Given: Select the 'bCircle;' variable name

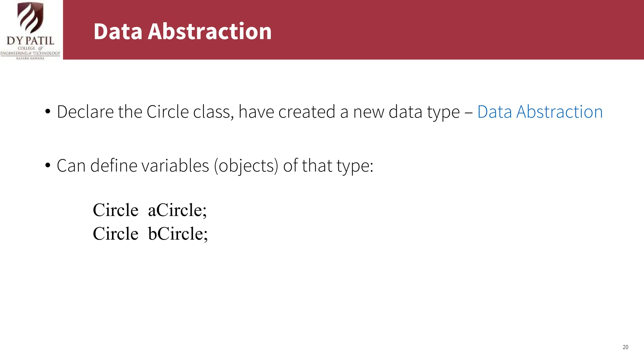Looking at the screenshot, I should pos(178,233).
